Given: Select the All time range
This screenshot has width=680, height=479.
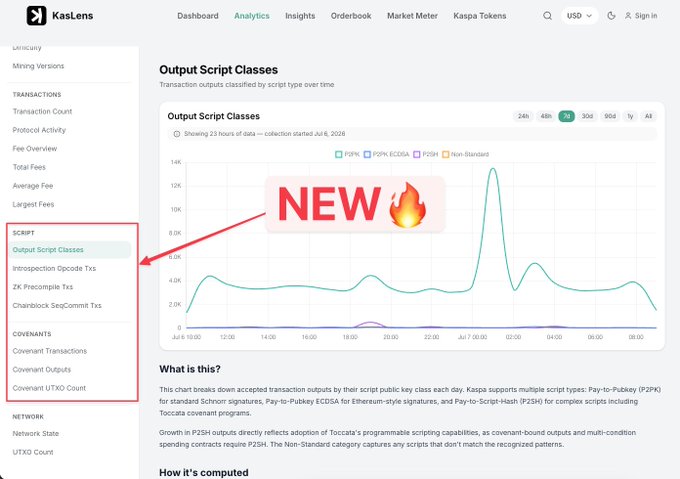Looking at the screenshot, I should (648, 116).
